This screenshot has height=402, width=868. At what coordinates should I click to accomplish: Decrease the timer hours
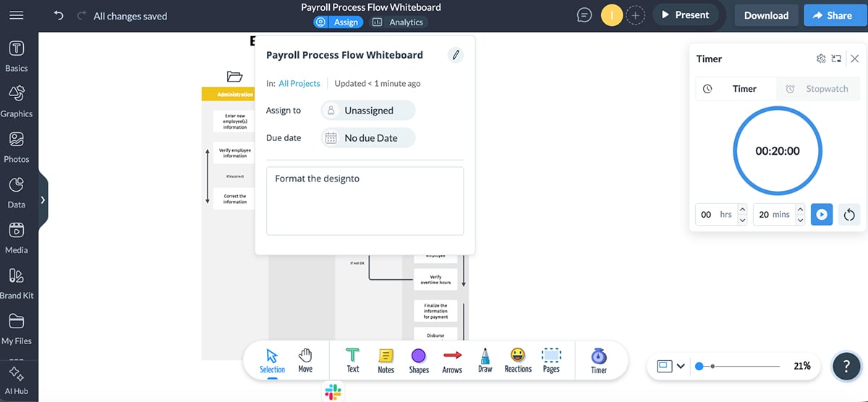click(741, 220)
